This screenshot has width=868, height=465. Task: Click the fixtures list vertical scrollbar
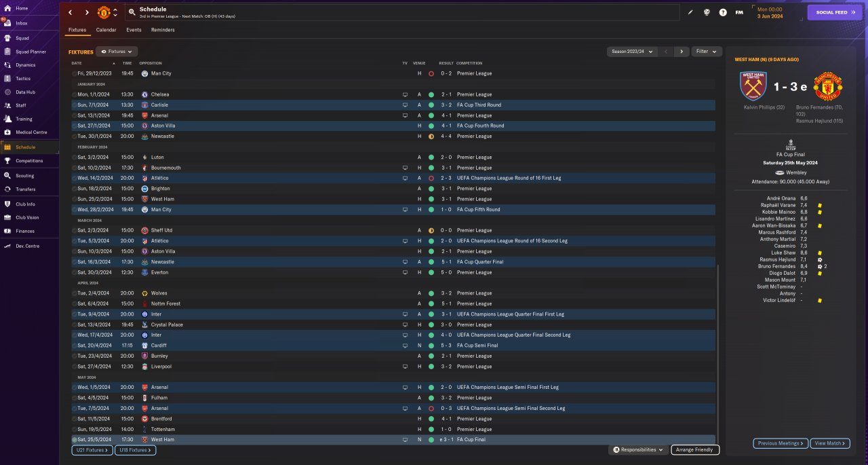tap(719, 353)
